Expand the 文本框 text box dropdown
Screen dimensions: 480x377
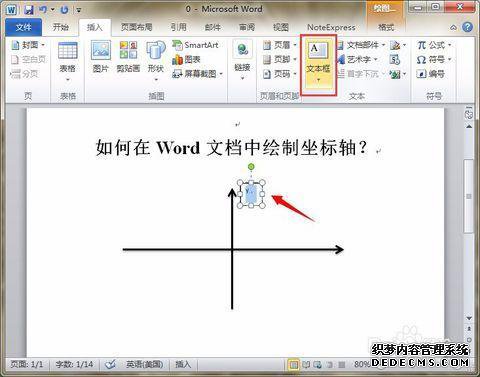(318, 80)
